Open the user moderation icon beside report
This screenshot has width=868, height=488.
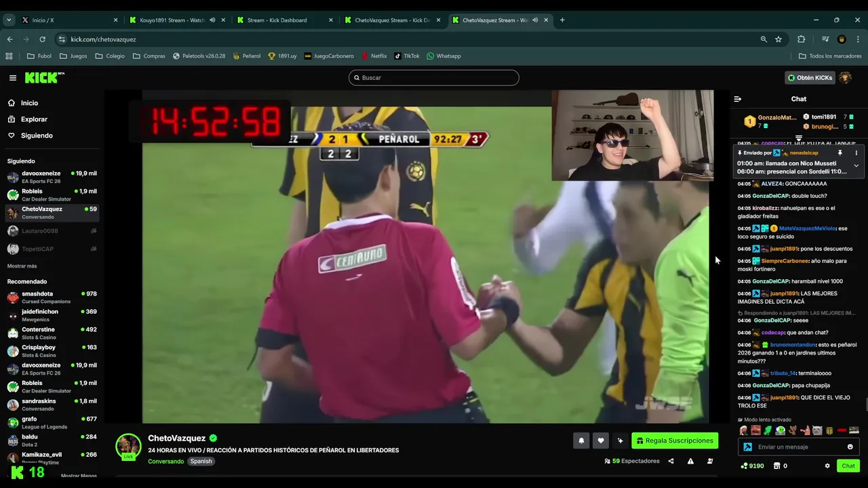710,461
